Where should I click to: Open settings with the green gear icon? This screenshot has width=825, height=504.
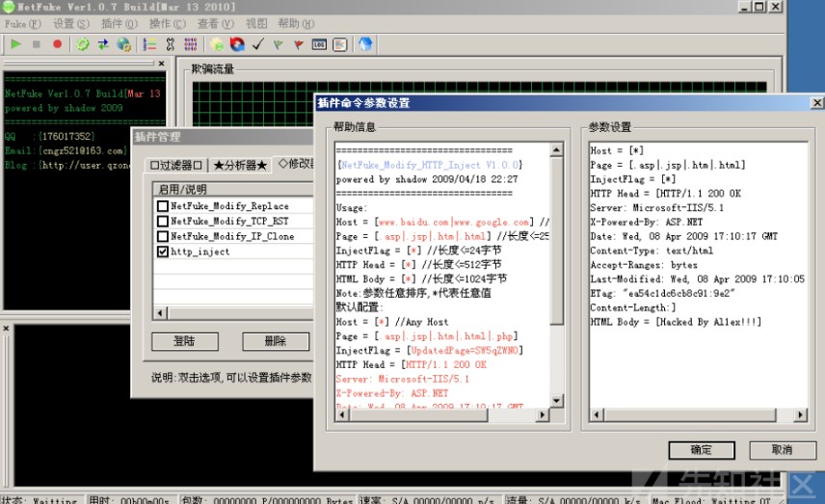pos(83,44)
